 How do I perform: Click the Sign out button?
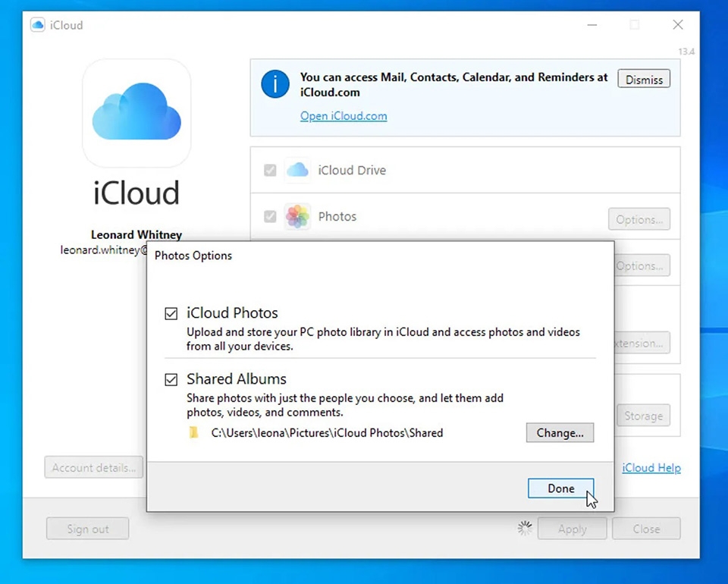point(88,529)
